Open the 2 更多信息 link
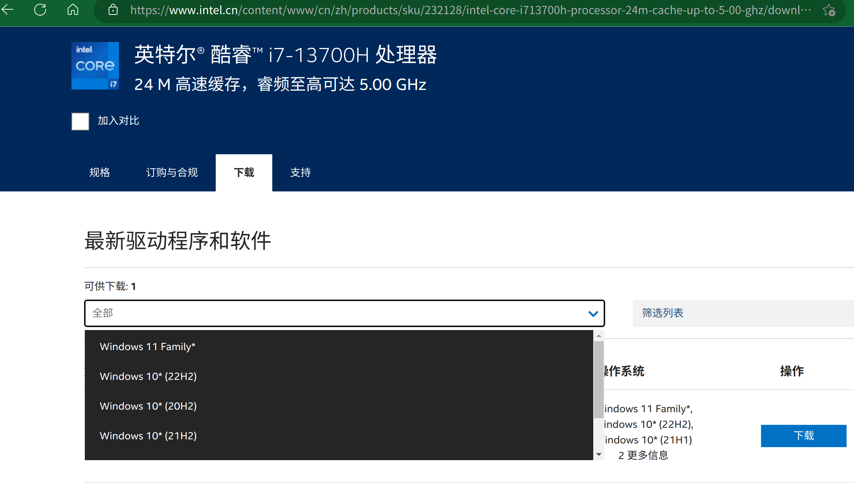854x504 pixels. click(643, 455)
